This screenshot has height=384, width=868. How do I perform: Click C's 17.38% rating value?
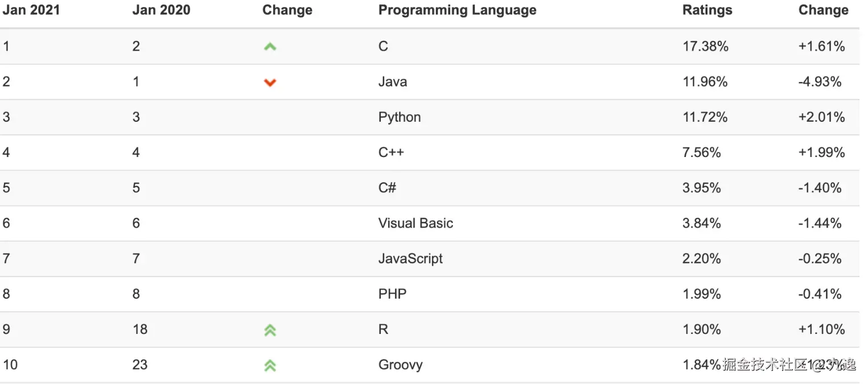(x=705, y=47)
